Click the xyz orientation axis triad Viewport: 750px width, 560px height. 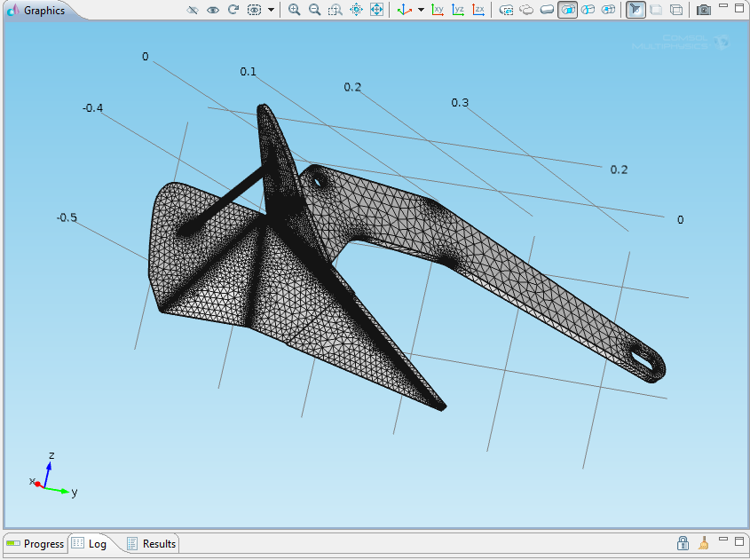pos(51,475)
